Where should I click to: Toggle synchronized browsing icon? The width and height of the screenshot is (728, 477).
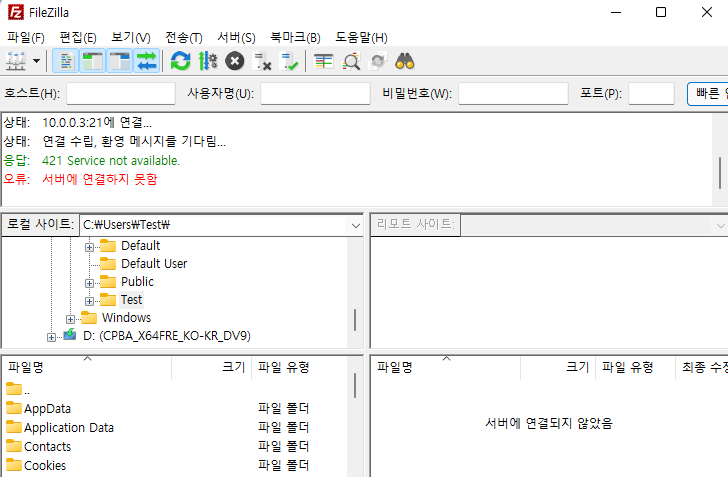378,61
